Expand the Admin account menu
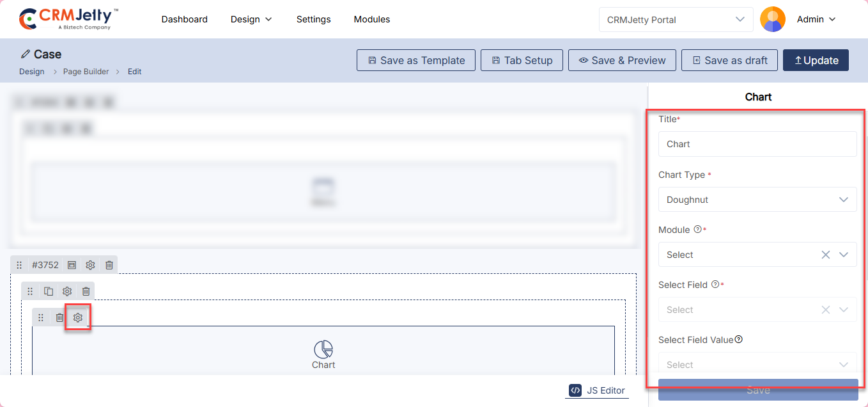 (x=816, y=19)
